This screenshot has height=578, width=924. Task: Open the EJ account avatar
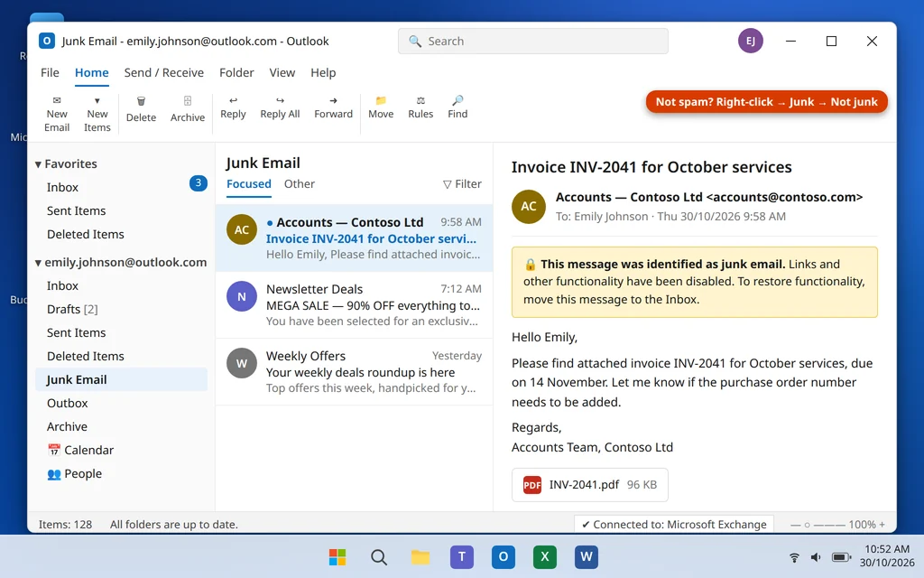coord(750,41)
